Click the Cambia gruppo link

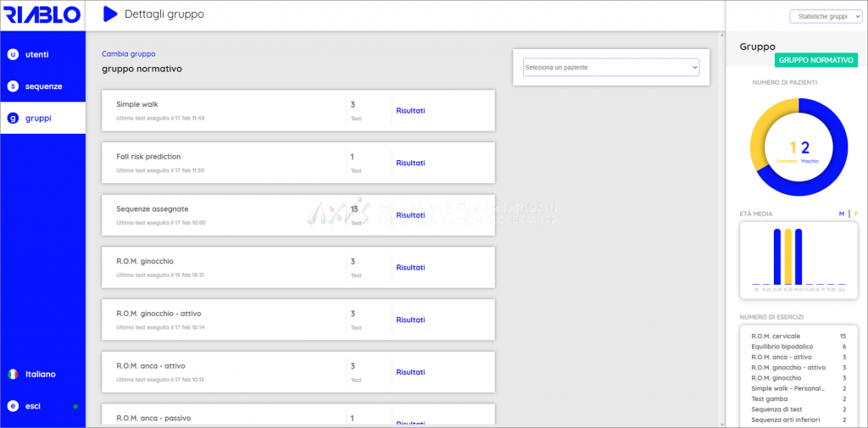[x=128, y=53]
